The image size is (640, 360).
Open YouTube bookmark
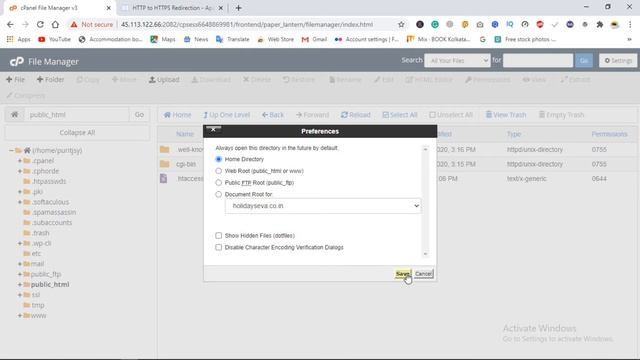(x=54, y=39)
